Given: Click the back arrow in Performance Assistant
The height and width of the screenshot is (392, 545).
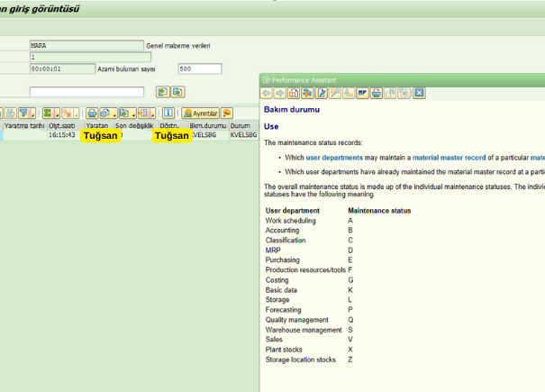Looking at the screenshot, I should tap(267, 93).
